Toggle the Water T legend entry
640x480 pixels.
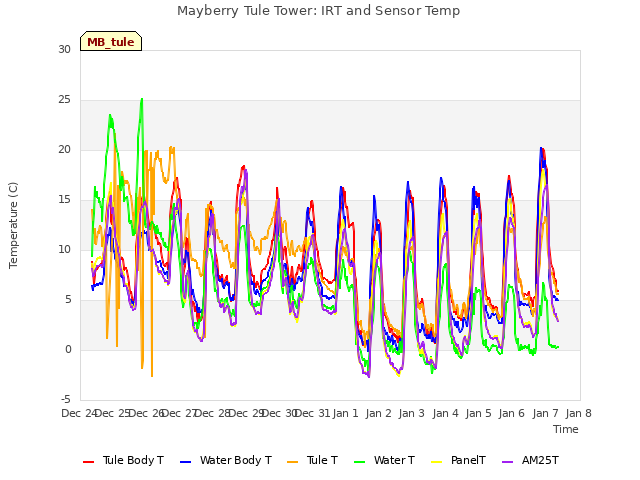click(x=384, y=460)
